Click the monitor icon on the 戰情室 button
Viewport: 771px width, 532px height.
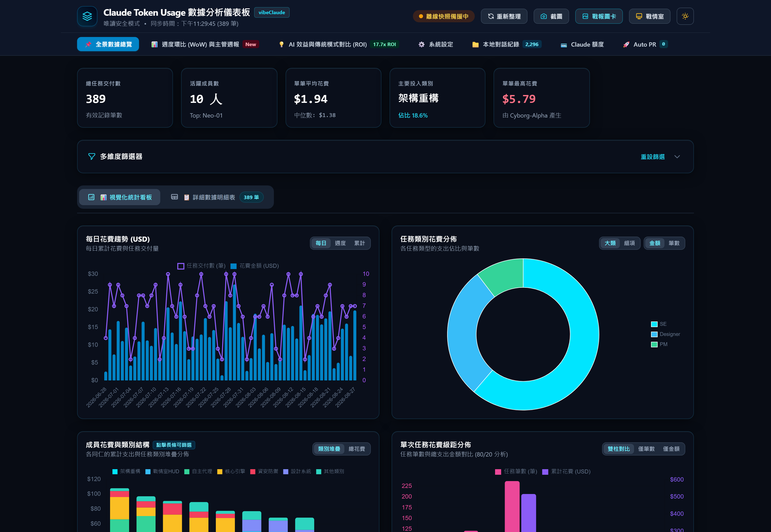[639, 16]
